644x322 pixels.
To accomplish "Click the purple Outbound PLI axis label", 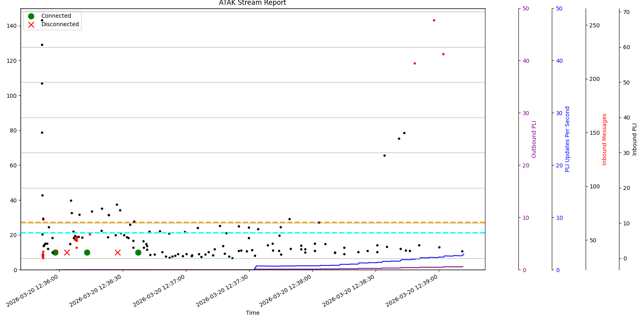I will 534,139.
